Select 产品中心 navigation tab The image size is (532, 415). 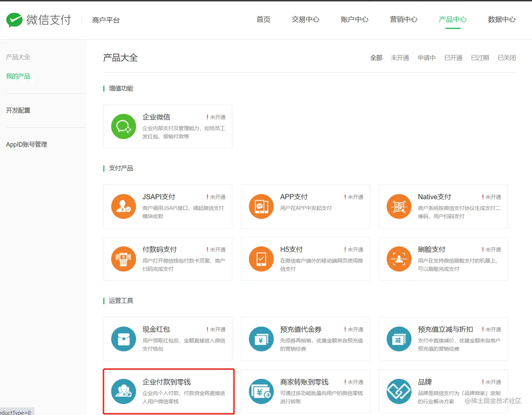coord(453,19)
